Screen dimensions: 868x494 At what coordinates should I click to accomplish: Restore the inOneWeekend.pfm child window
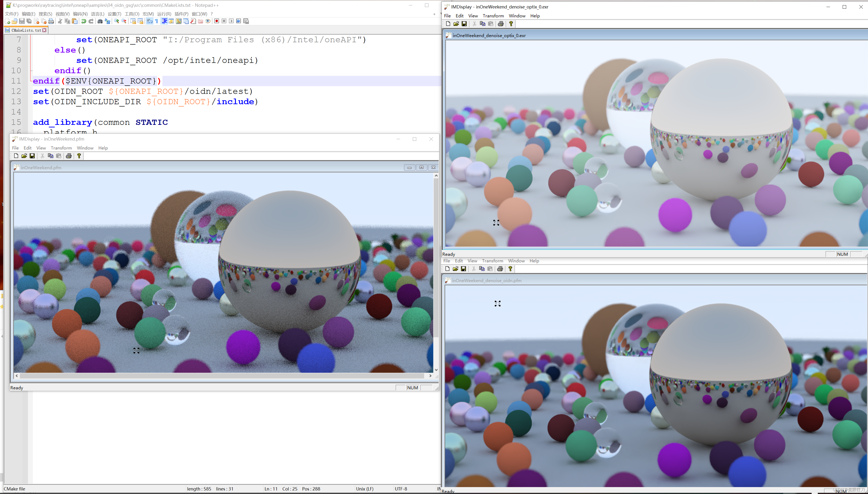click(421, 167)
